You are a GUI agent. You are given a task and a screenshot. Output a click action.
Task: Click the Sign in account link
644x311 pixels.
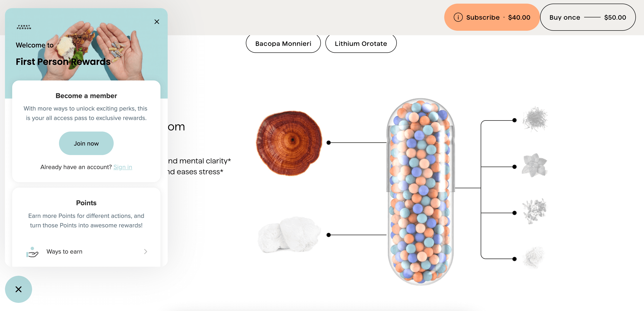[x=123, y=167]
